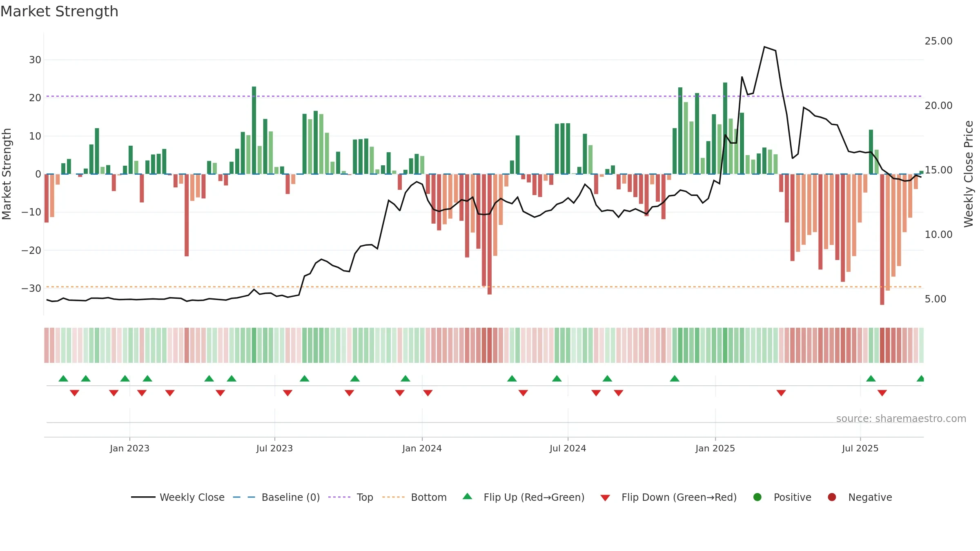Click the last red flip-down marker after Jul 2025
The height and width of the screenshot is (551, 980).
coord(882,393)
